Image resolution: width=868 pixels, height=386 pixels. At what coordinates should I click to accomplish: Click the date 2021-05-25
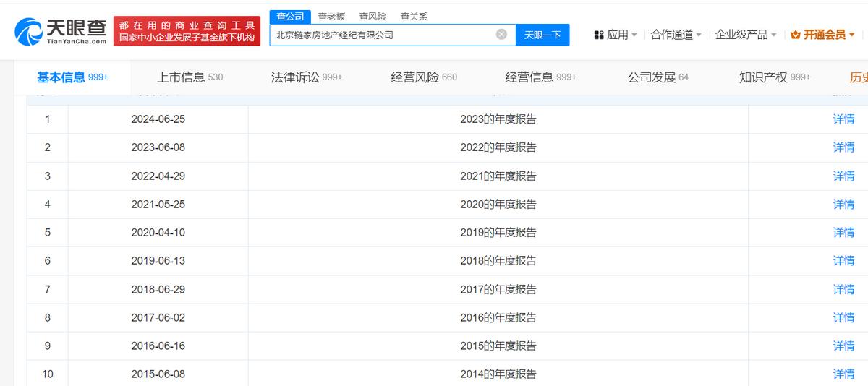tap(158, 205)
